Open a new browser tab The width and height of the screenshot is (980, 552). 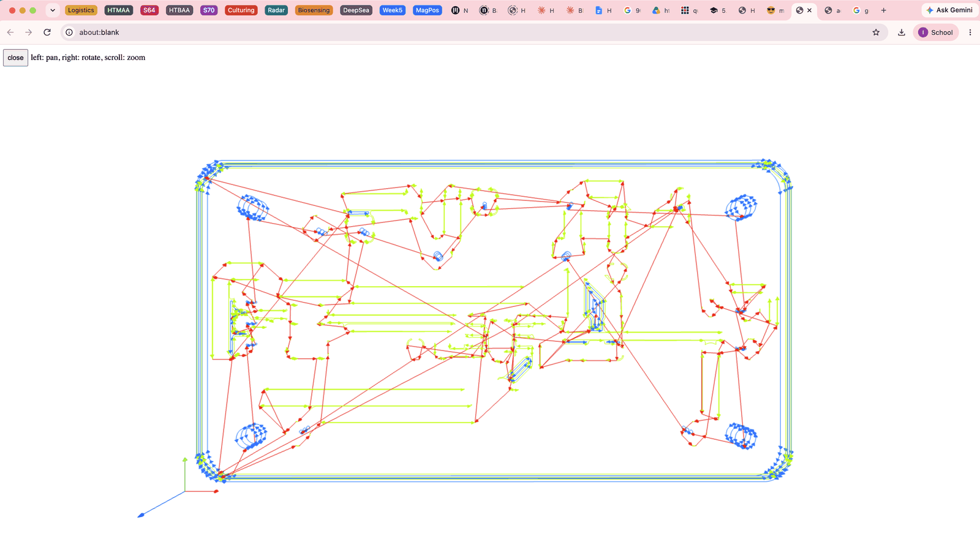click(x=883, y=10)
